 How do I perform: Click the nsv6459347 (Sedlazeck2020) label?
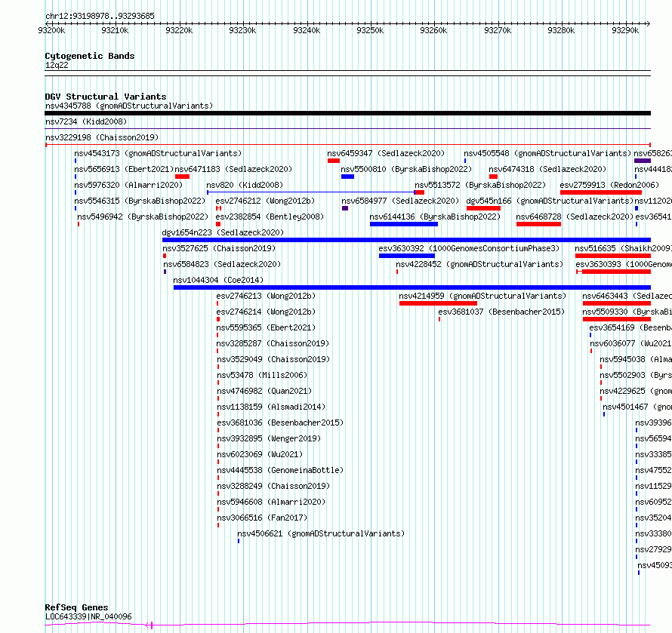coord(386,153)
